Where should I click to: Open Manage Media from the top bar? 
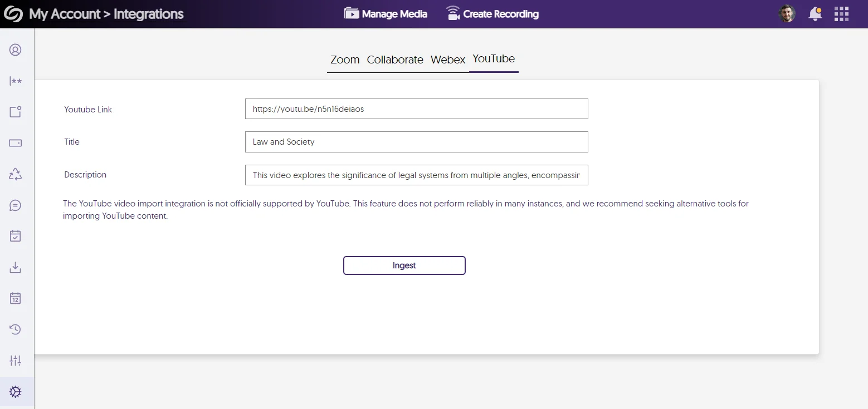386,13
